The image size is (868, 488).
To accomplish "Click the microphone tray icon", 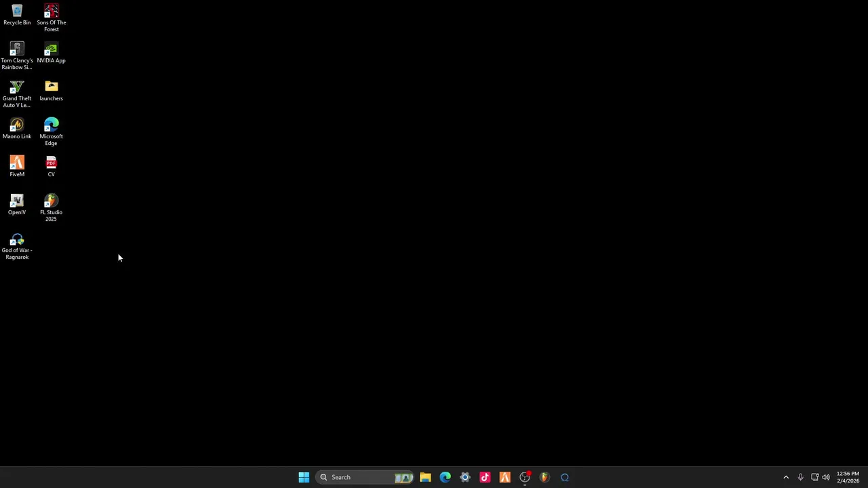I will 801,477.
